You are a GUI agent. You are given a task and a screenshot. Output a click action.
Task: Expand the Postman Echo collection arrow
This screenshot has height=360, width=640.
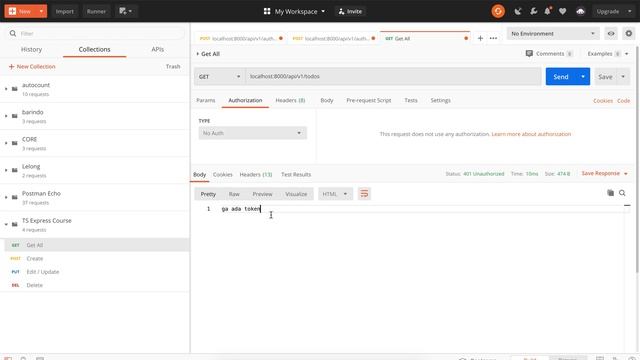6,197
